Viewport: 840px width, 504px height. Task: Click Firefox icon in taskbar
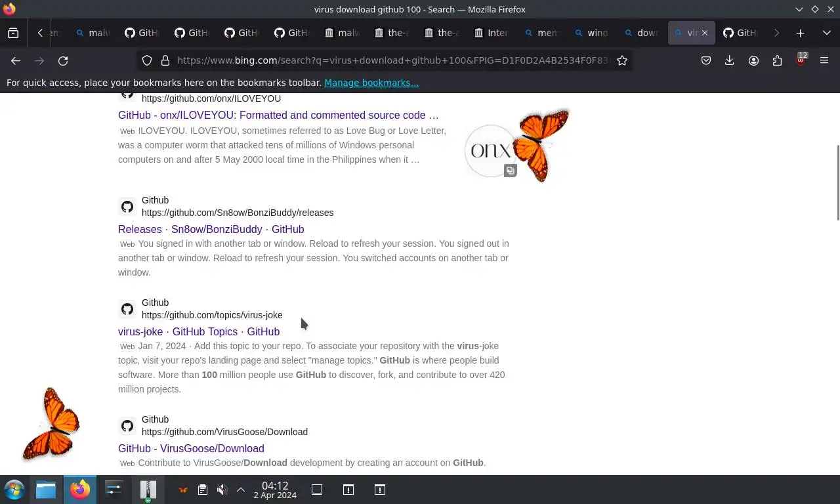point(80,490)
